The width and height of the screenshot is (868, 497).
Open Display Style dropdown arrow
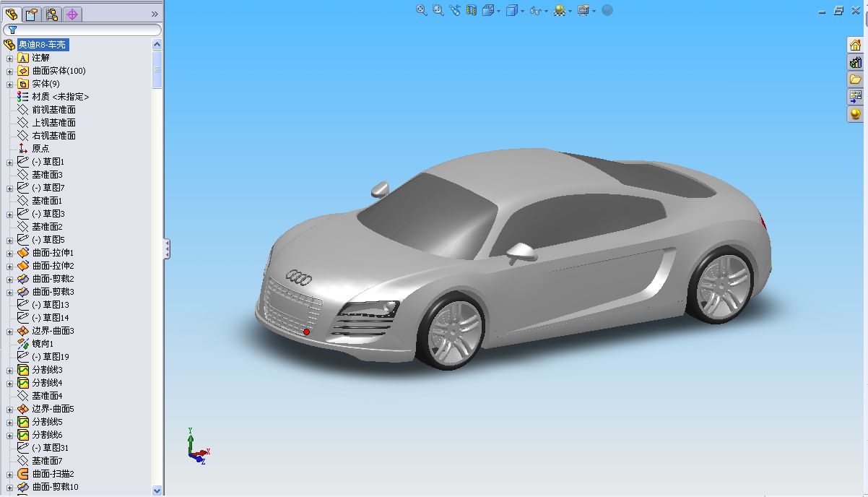coord(522,11)
